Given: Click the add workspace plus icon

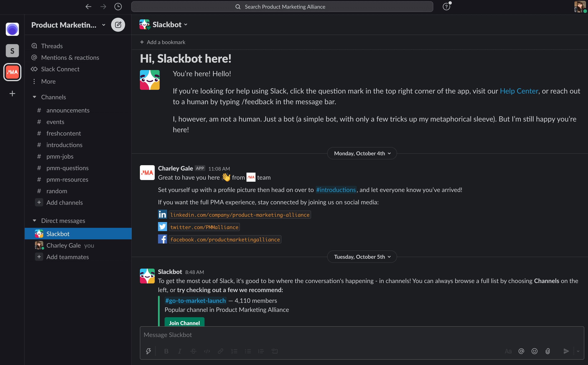Looking at the screenshot, I should click(12, 94).
